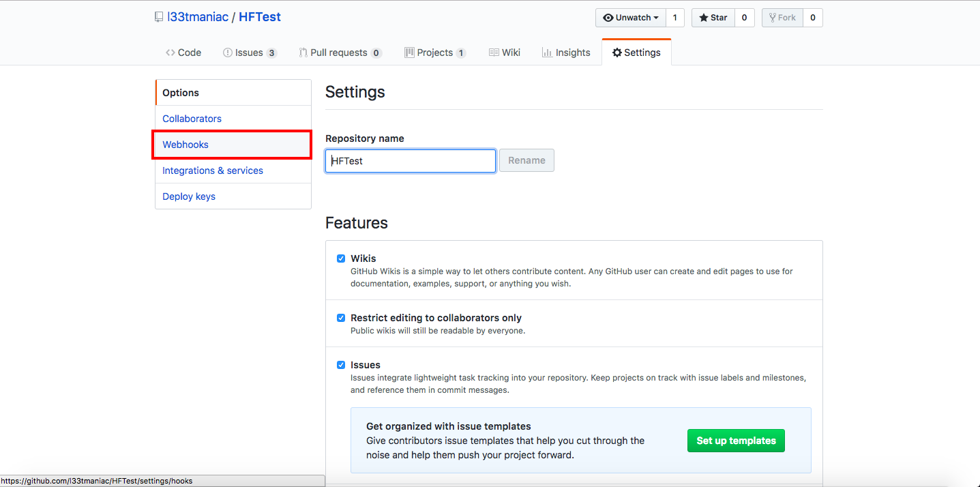Open the Projects tab
The height and width of the screenshot is (487, 980).
(434, 52)
